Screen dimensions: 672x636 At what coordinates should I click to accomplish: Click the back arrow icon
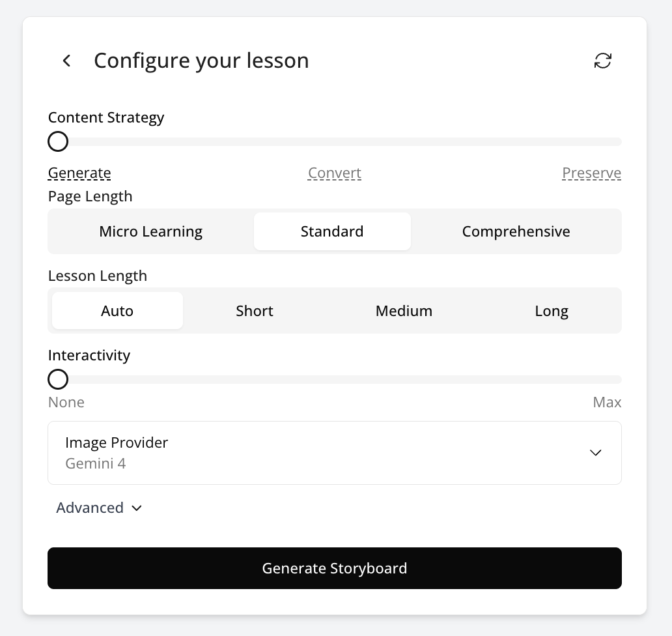click(66, 61)
